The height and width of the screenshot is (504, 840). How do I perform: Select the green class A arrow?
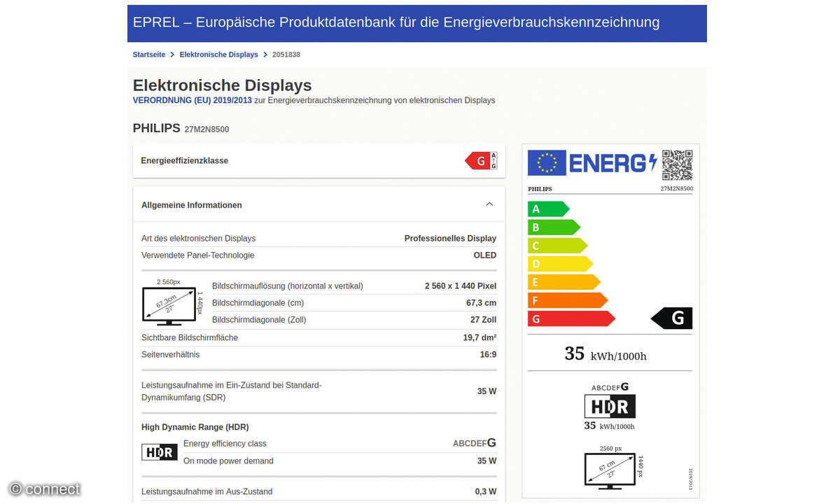point(548,209)
